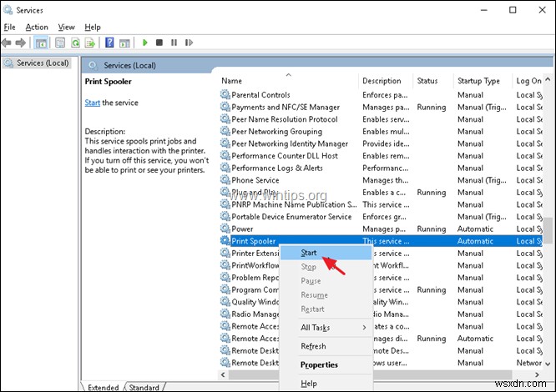Click the gear icon beside Print Spooler

225,241
